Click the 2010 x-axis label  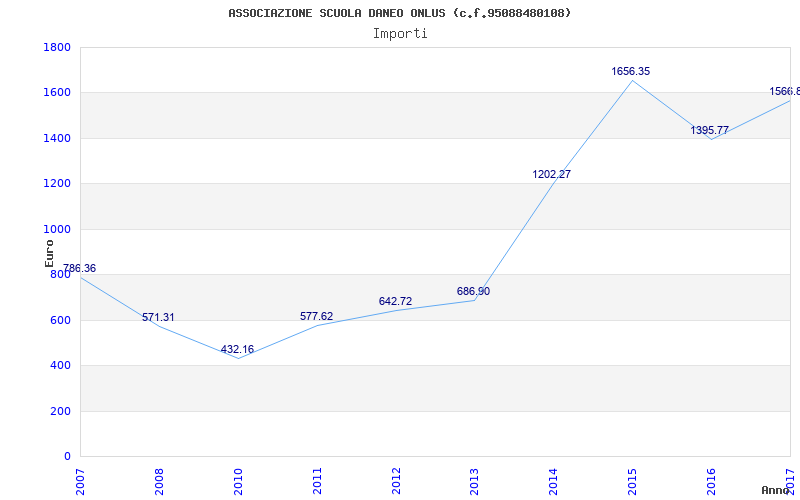coord(238,481)
